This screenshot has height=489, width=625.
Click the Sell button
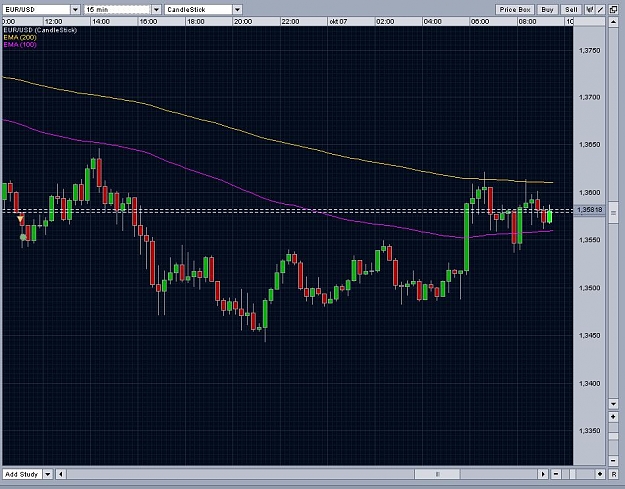coord(571,10)
